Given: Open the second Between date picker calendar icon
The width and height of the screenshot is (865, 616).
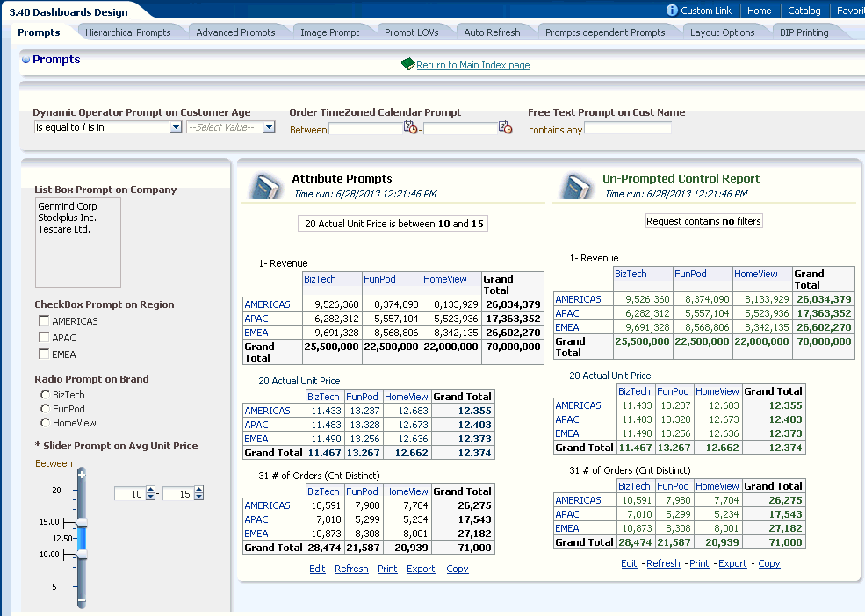Looking at the screenshot, I should (506, 127).
